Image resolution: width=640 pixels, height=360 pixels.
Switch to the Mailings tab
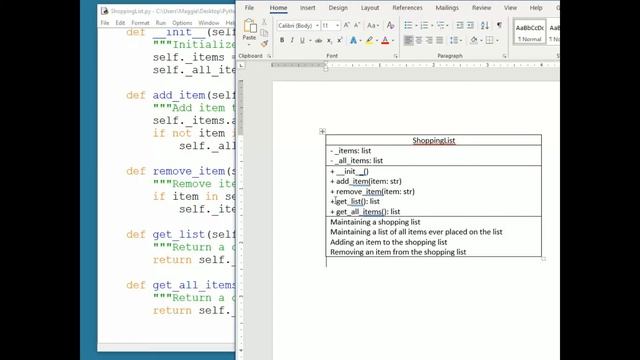(x=447, y=8)
